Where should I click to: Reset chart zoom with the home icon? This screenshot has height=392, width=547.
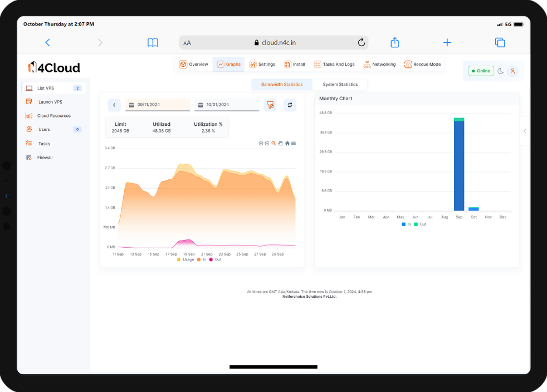pos(287,143)
